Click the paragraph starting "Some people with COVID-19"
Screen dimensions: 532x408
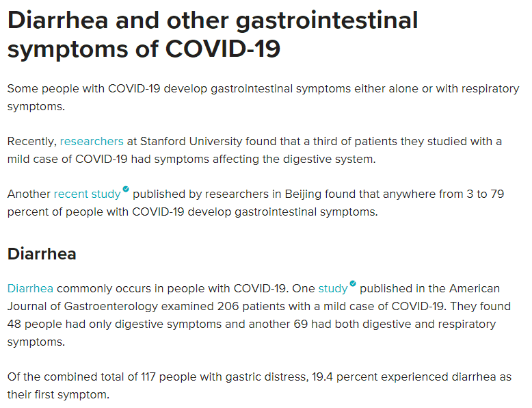(263, 98)
